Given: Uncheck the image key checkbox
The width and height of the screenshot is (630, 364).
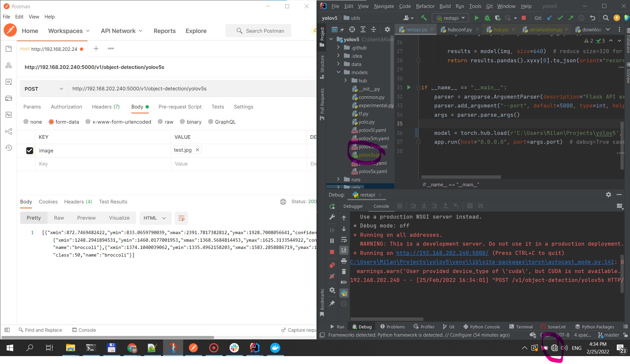Looking at the screenshot, I should pos(30,151).
